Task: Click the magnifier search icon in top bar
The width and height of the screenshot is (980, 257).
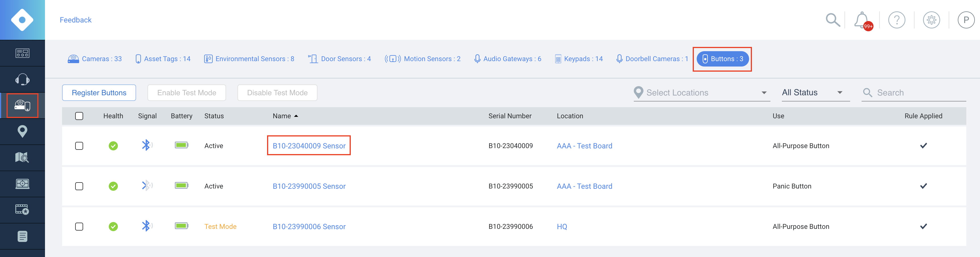Action: [833, 20]
